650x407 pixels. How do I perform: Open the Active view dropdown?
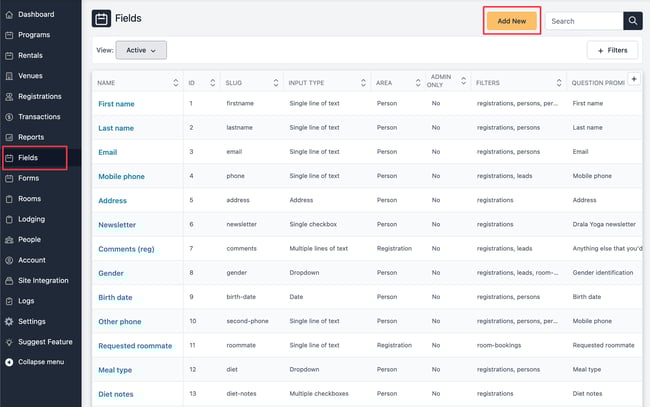coord(141,50)
